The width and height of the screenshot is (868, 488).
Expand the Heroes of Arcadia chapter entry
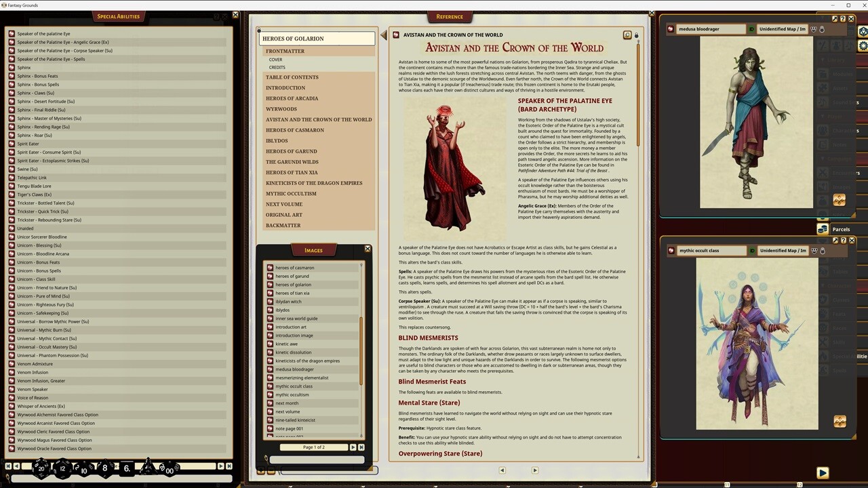click(292, 98)
